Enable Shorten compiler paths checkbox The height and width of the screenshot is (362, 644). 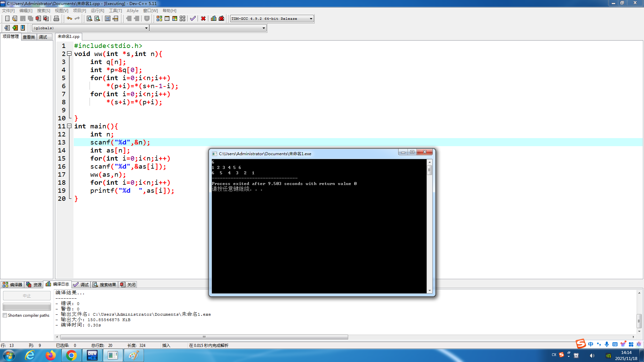[5, 315]
